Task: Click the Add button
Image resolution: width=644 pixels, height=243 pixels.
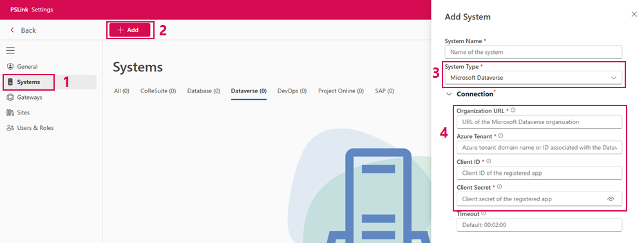Action: [x=130, y=30]
